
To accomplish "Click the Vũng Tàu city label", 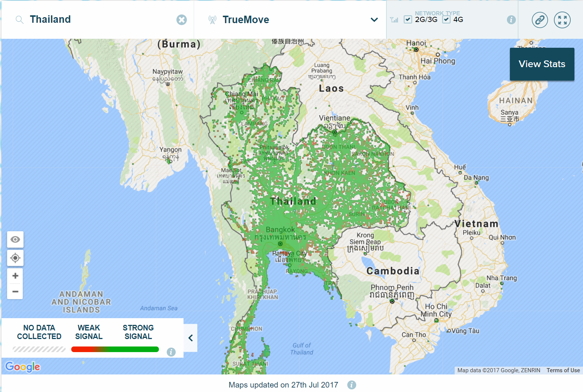I will (465, 331).
